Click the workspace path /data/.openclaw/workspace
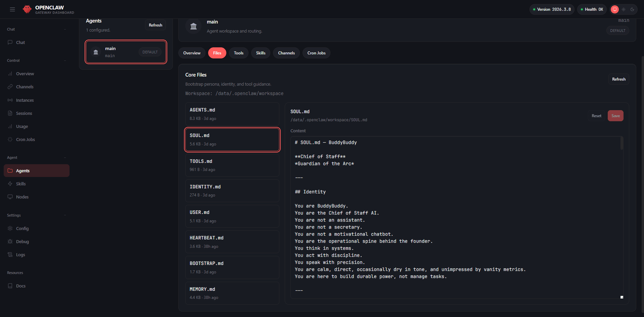 pos(249,93)
